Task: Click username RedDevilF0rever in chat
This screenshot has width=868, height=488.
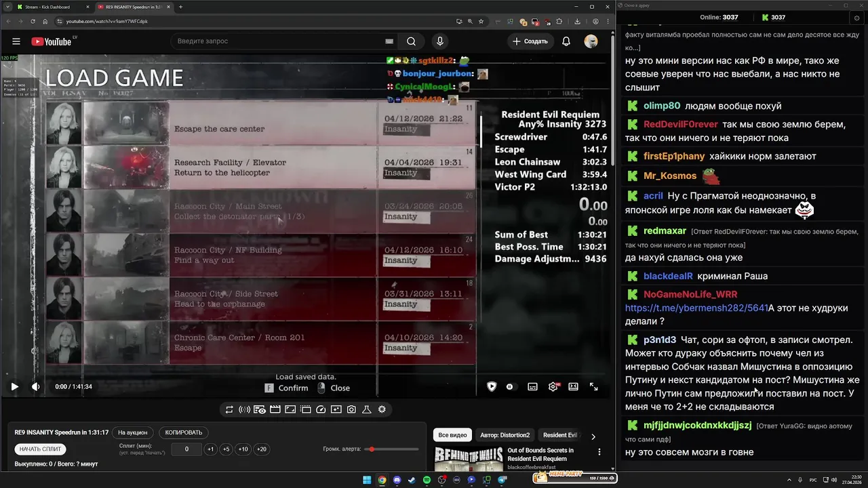Action: coord(680,124)
